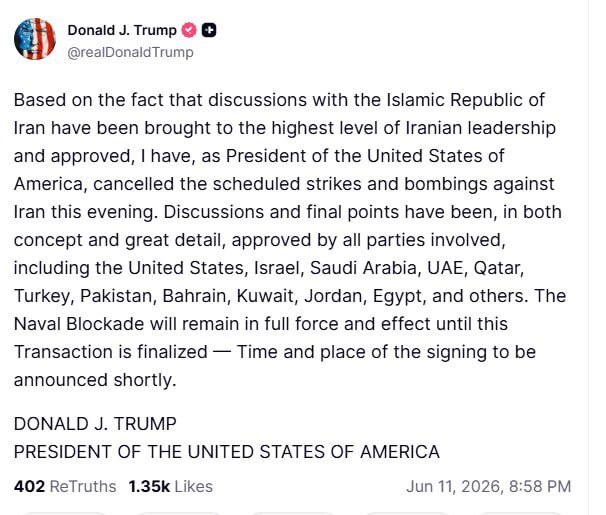606x515 pixels.
Task: Visit the @realDonaldTrump handle link
Action: 130,52
